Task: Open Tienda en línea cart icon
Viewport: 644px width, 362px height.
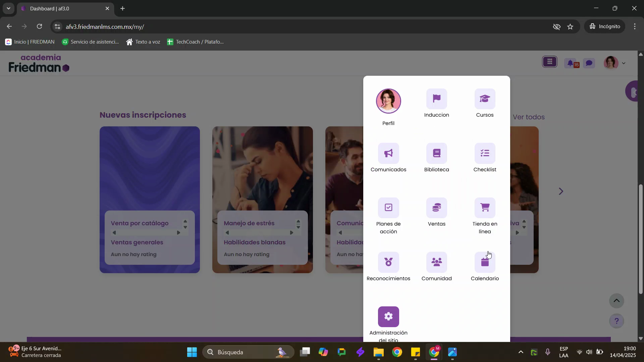Action: pos(485,208)
